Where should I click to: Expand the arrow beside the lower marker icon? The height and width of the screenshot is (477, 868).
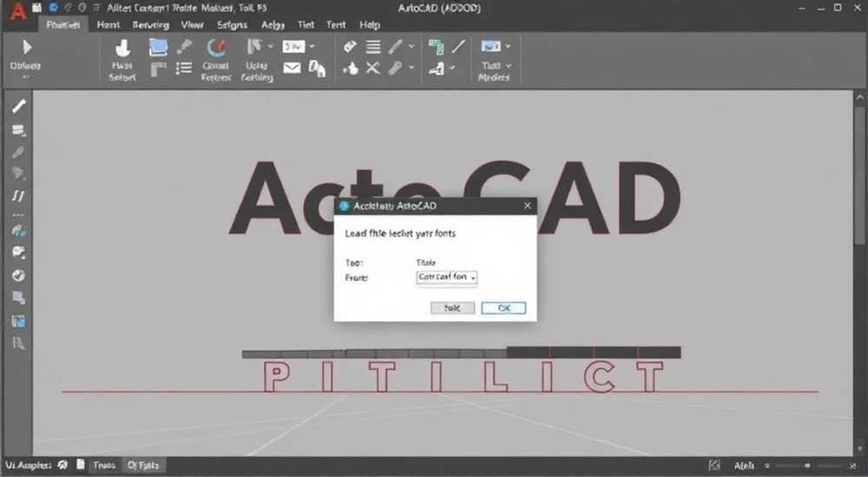[x=411, y=68]
